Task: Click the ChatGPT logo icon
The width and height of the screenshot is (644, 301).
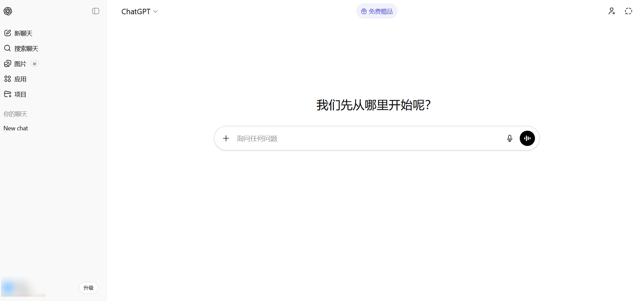Action: pos(8,11)
